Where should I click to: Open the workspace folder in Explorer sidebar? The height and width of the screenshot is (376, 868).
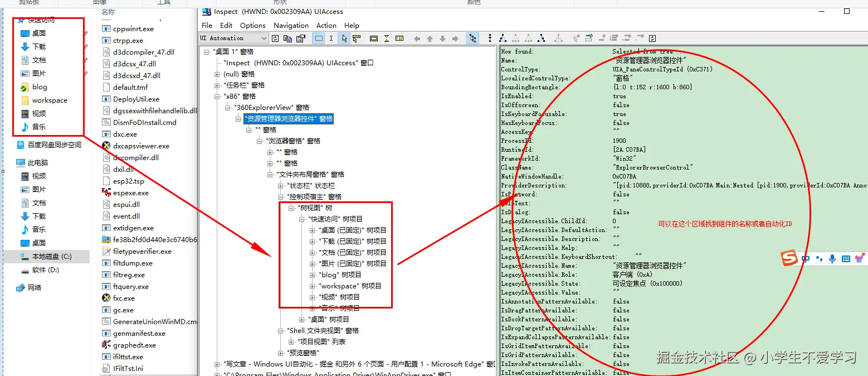click(50, 100)
